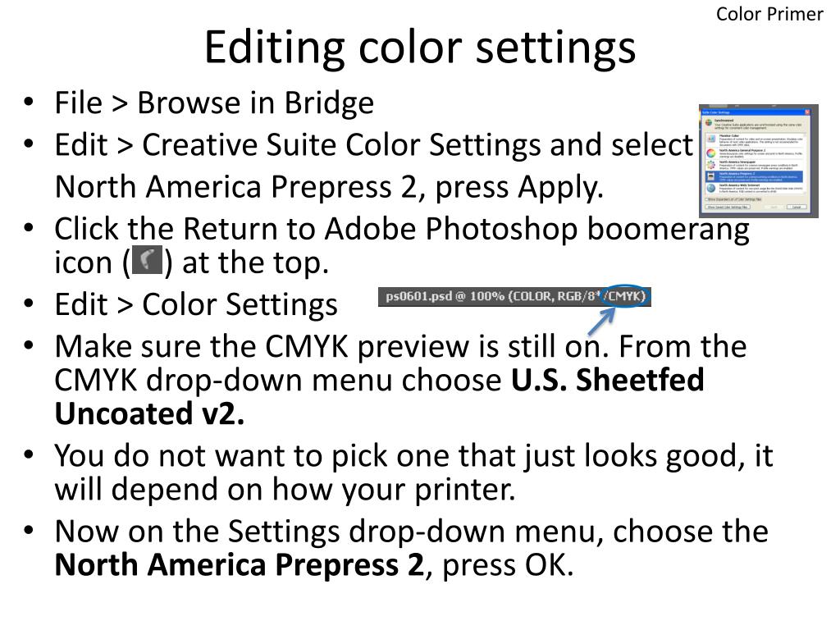Click the Apply button in Suite Color Settings
Screen dimensions: 840x630
[x=774, y=207]
